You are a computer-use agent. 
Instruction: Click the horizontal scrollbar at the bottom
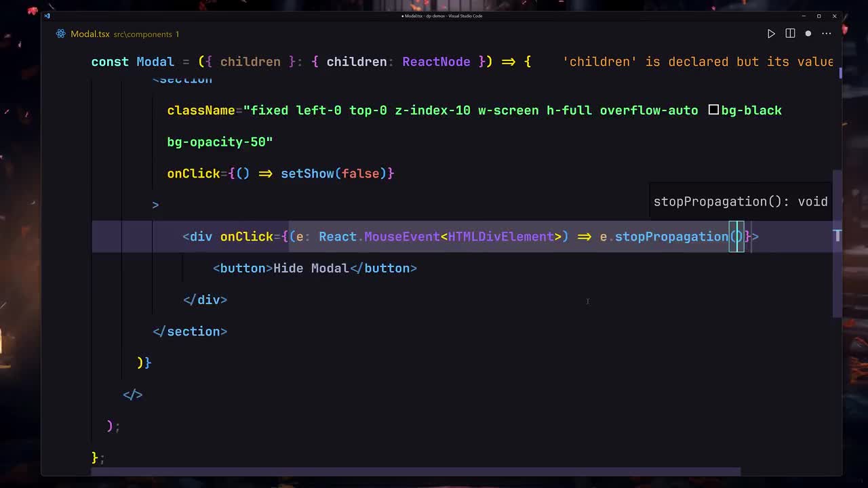415,471
